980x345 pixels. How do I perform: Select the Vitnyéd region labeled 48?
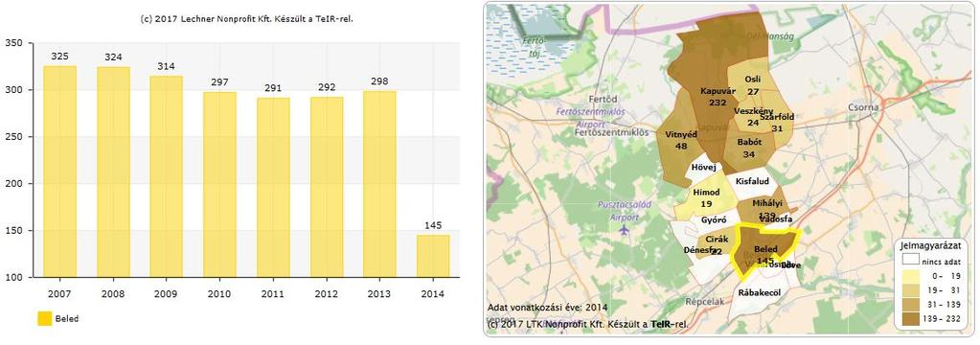681,139
